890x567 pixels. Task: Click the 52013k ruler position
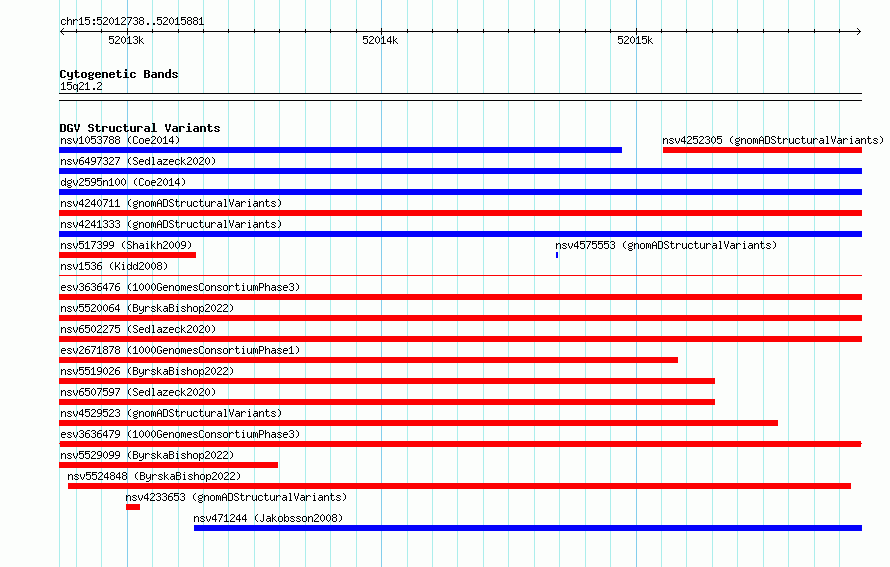click(x=126, y=40)
